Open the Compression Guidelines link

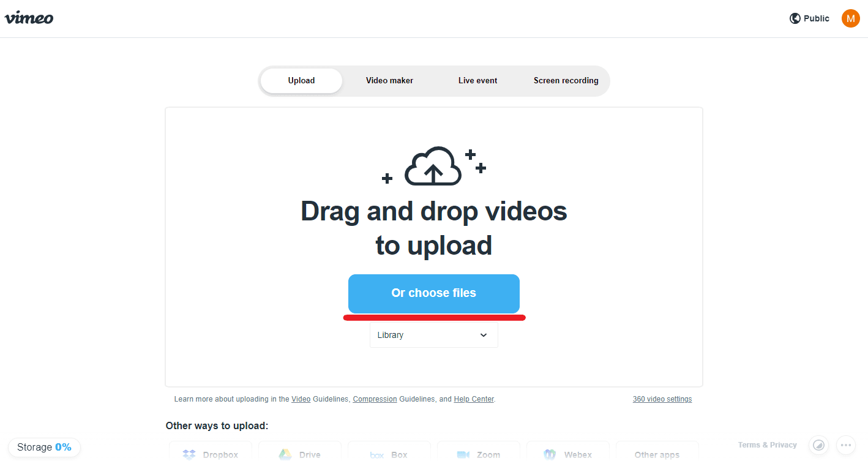coord(375,399)
